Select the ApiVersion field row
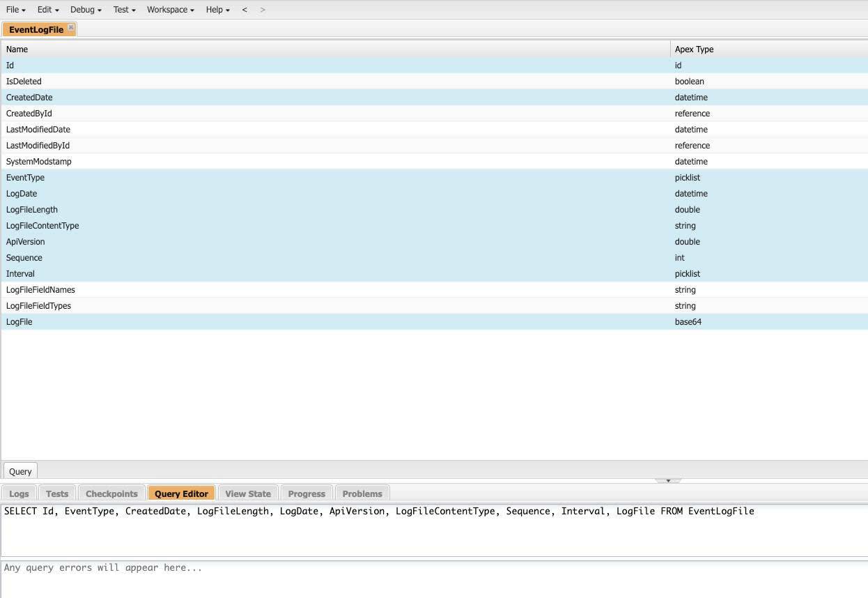Viewport: 868px width, 598px height. [434, 242]
